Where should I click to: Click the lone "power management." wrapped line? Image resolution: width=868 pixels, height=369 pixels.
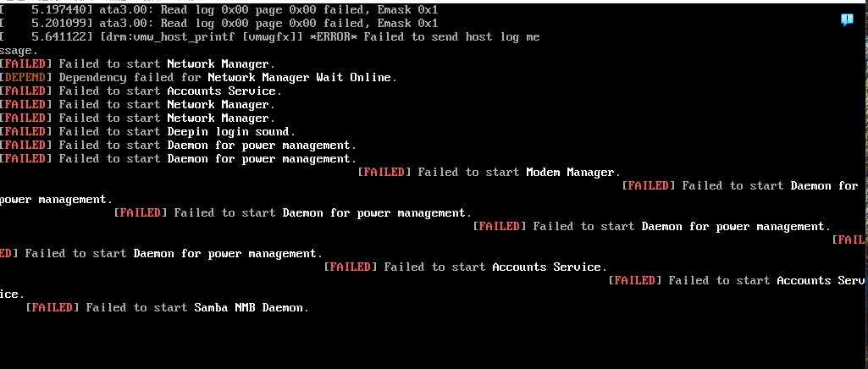56,199
